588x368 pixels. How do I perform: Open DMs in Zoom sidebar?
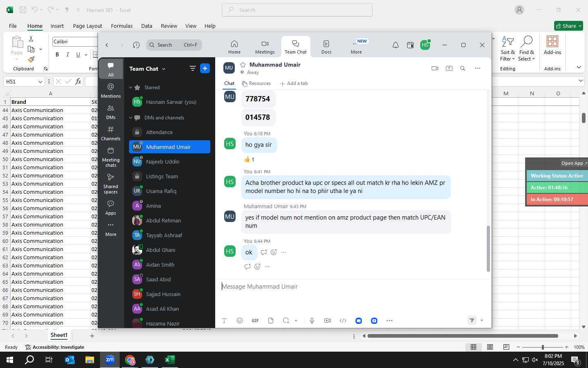tap(111, 112)
